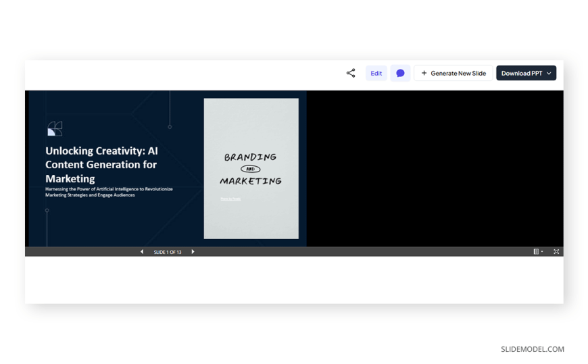Expand the Download PPT dropdown
This screenshot has height=364, width=588.
click(x=526, y=73)
